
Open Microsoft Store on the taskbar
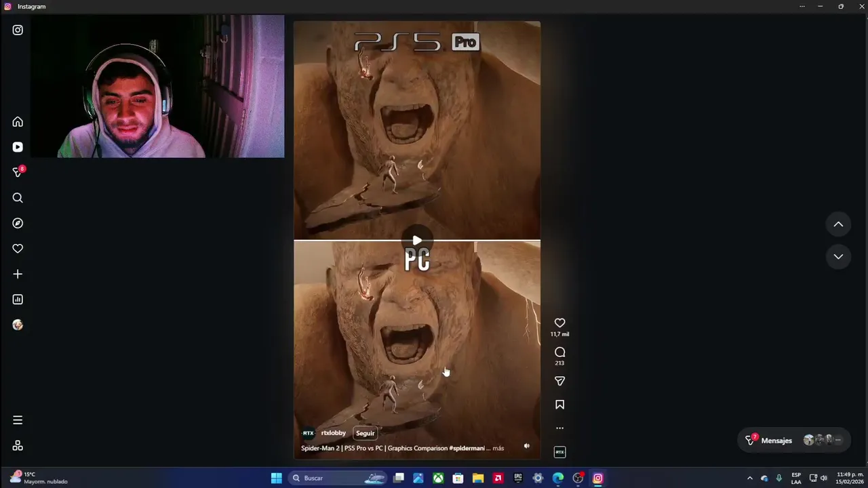pyautogui.click(x=458, y=478)
